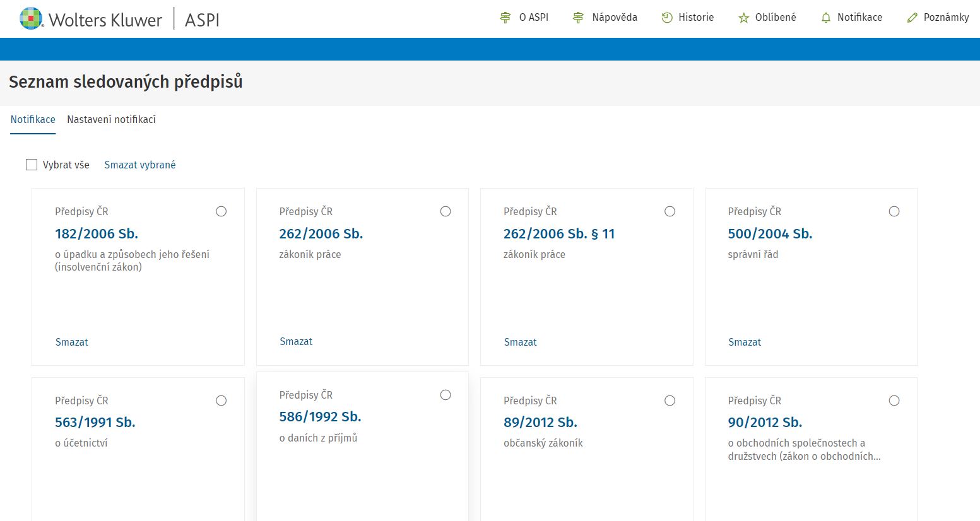The width and height of the screenshot is (980, 521).
Task: Open Historie clock icon
Action: click(x=667, y=18)
